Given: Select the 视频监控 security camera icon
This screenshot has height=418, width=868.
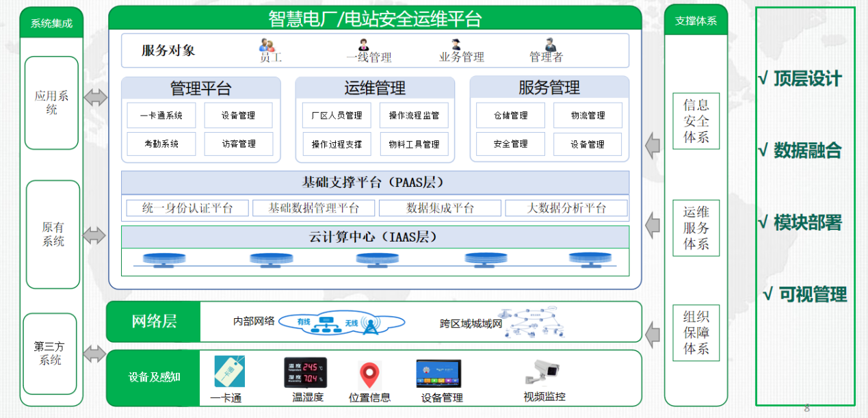Looking at the screenshot, I should point(543,371).
